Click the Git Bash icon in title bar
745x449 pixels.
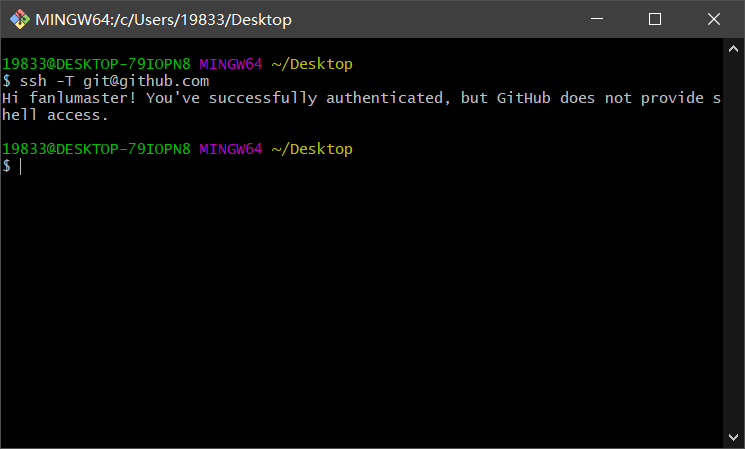17,19
